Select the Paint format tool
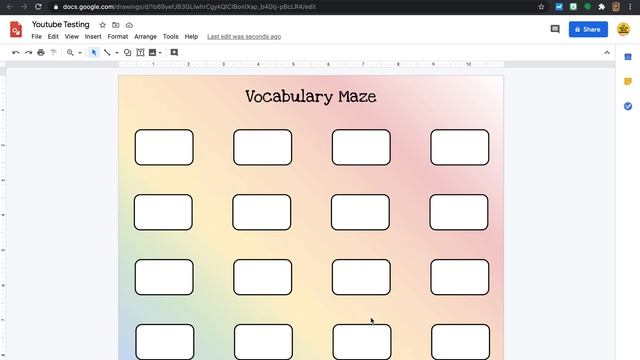This screenshot has height=360, width=640. click(53, 53)
